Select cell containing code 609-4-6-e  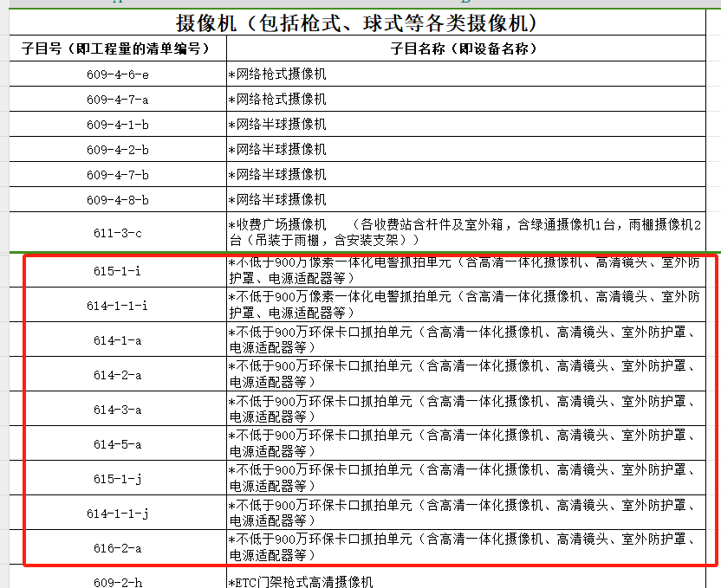pyautogui.click(x=117, y=74)
